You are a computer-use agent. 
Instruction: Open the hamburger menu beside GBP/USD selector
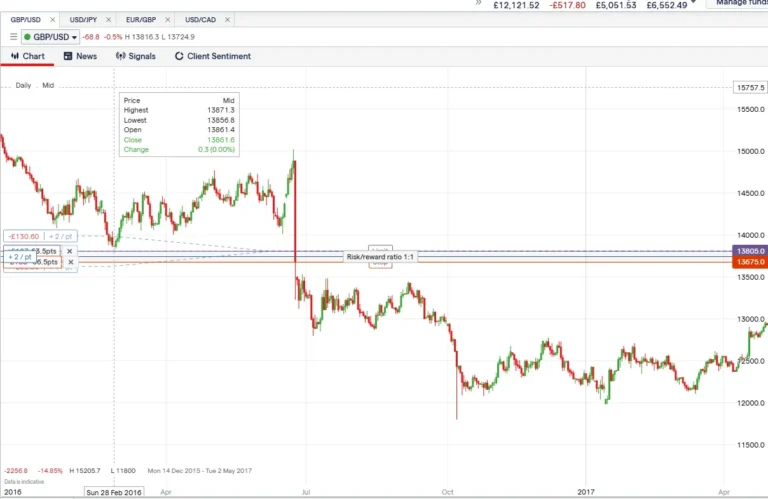point(14,37)
